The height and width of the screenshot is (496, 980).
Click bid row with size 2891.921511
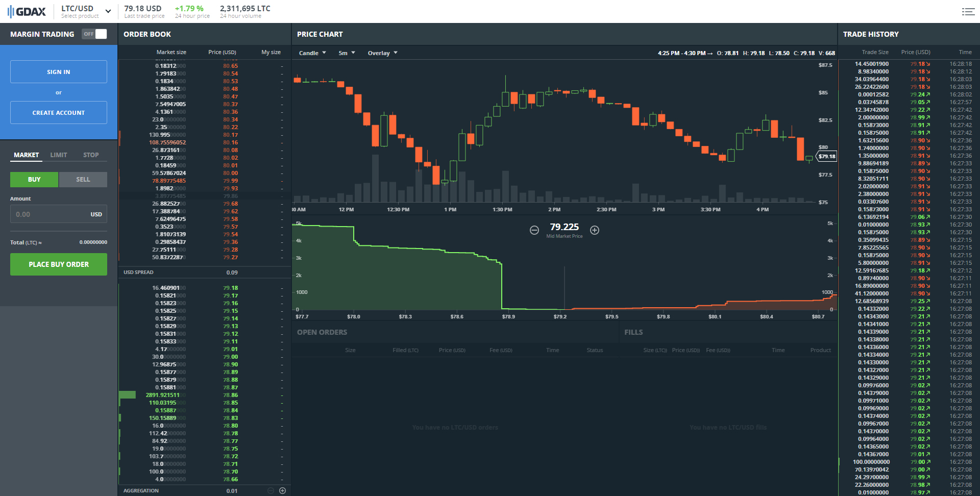(204, 395)
